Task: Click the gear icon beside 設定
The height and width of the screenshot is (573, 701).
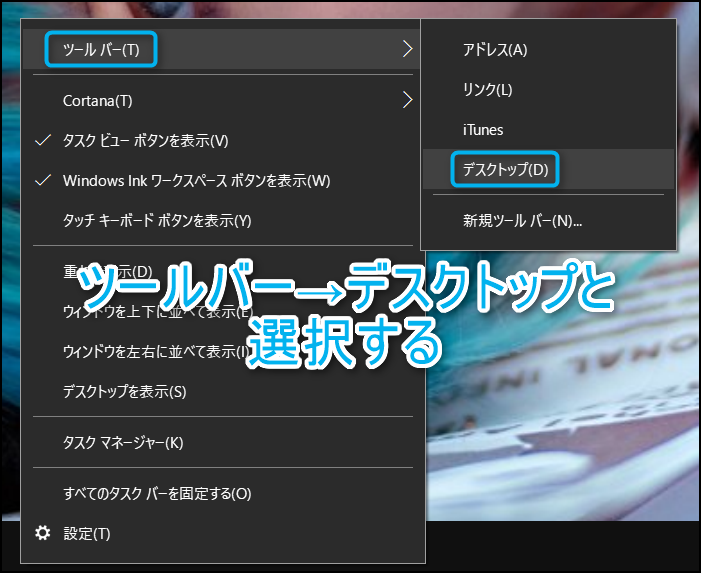Action: coord(42,533)
